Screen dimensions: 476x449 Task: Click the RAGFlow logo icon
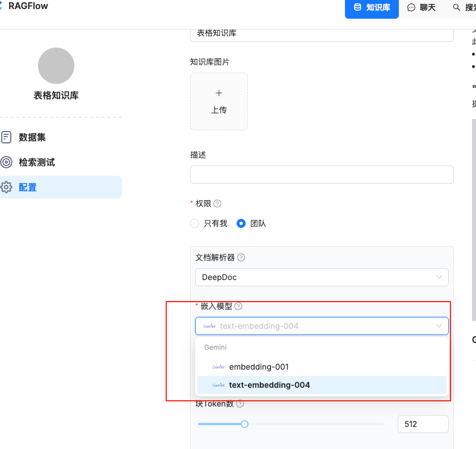2,7
